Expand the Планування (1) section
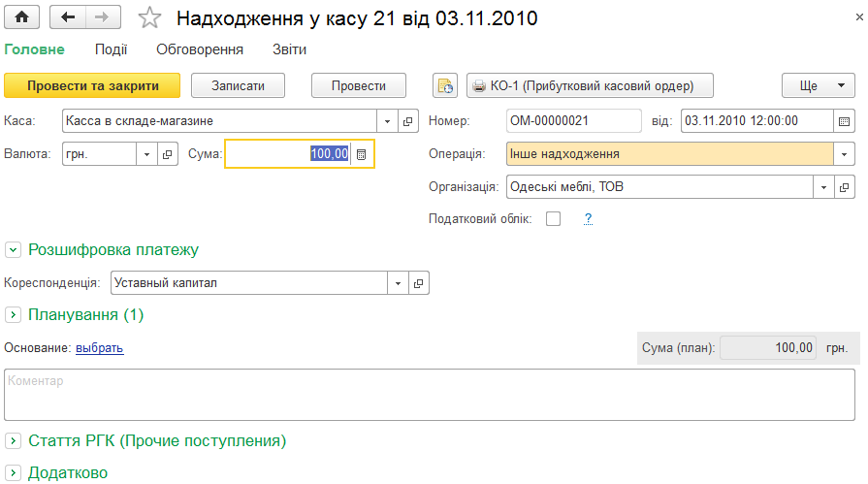 (x=13, y=315)
